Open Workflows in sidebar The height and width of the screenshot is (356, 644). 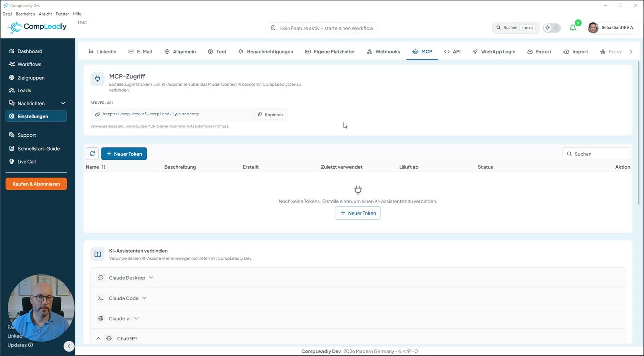pos(36,64)
